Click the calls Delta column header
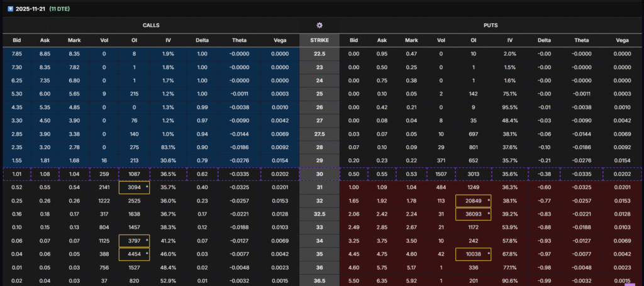 point(201,40)
